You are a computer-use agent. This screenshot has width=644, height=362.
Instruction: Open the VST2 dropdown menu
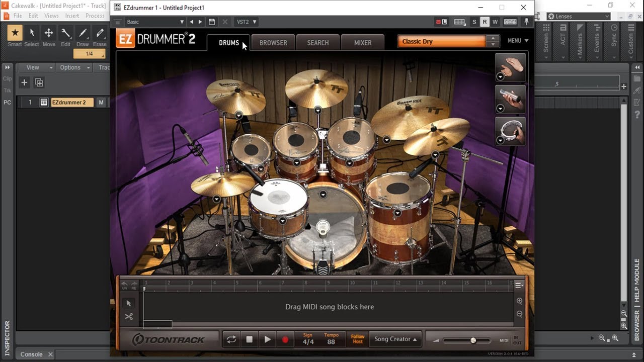point(246,22)
